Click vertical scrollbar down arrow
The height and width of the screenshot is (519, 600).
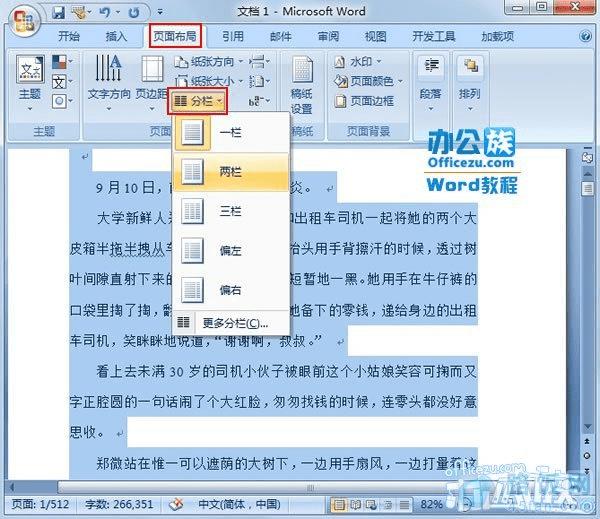tap(587, 426)
